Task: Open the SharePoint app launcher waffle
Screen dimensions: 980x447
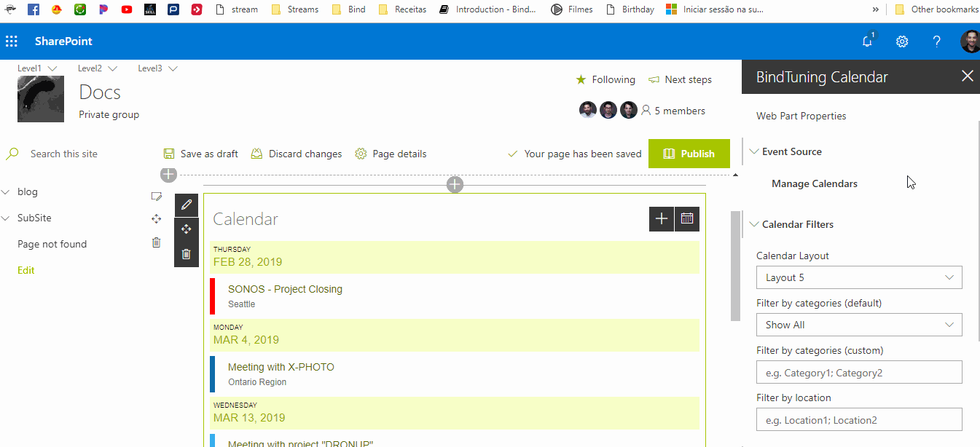Action: tap(12, 41)
